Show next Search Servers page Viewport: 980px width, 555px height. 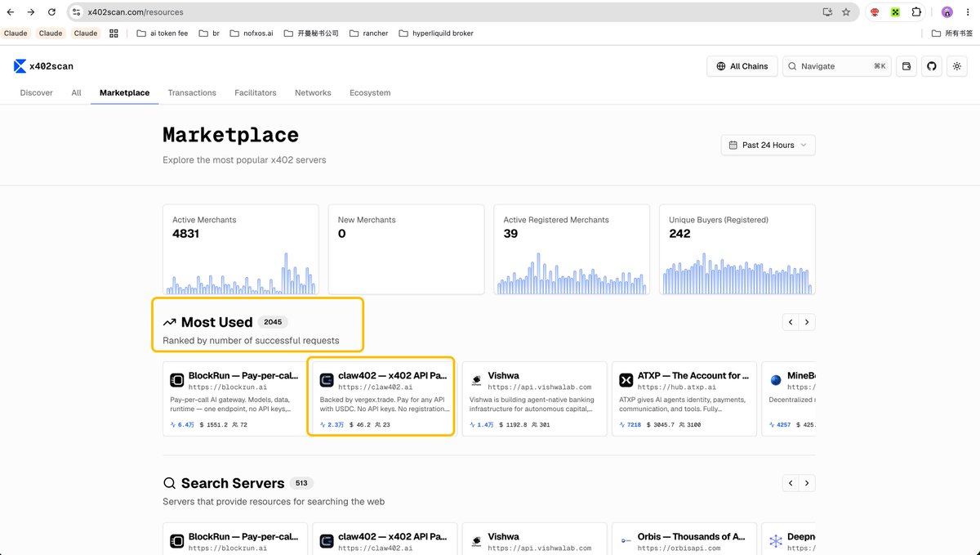(807, 483)
